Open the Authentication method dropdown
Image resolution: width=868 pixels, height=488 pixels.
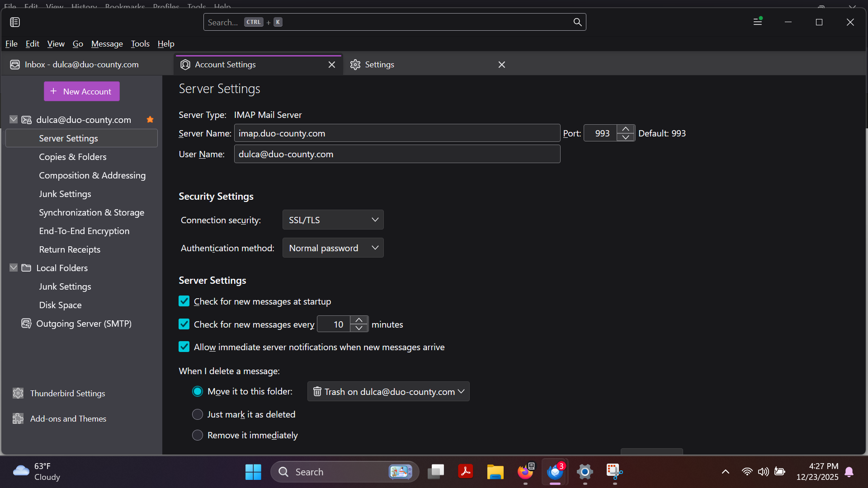tap(333, 248)
